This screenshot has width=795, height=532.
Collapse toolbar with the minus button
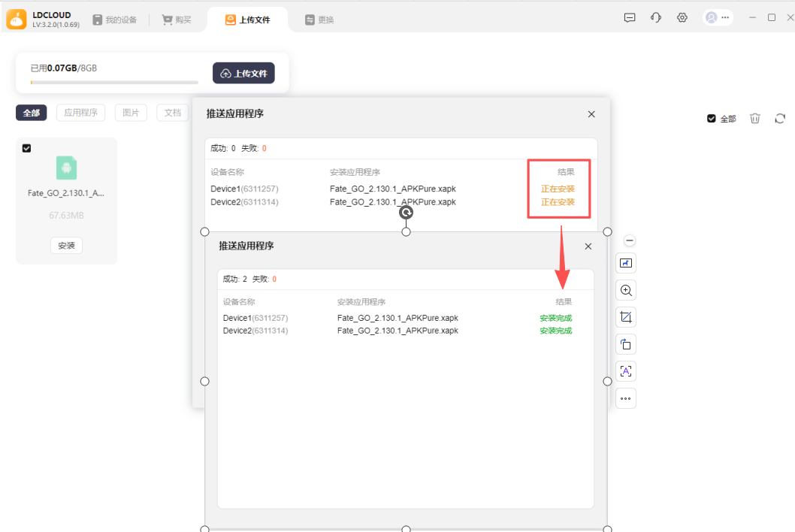coord(630,241)
